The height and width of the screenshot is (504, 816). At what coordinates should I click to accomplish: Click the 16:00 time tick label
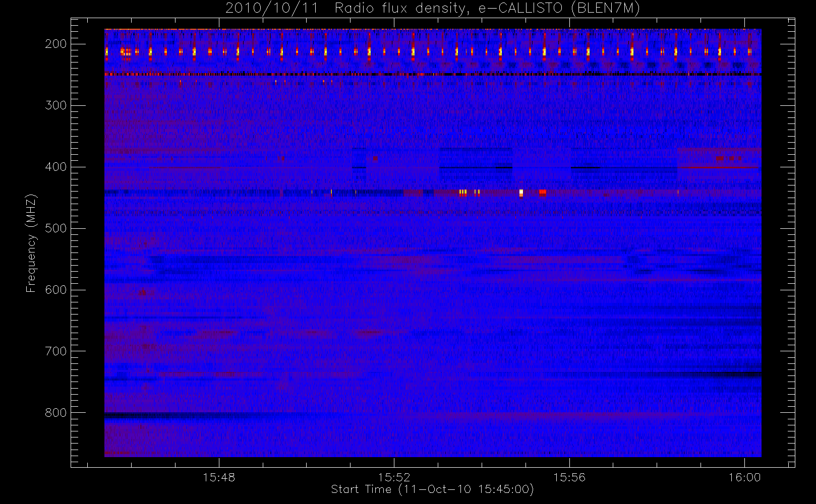tap(744, 477)
